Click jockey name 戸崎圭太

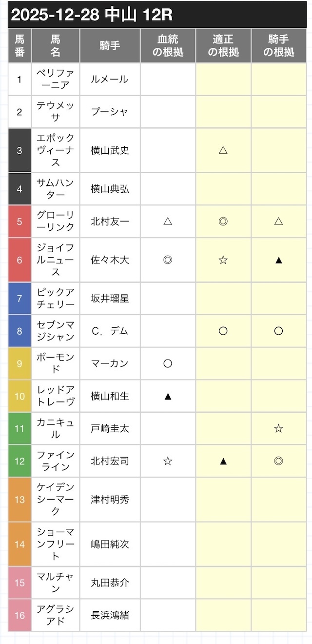[x=110, y=428]
